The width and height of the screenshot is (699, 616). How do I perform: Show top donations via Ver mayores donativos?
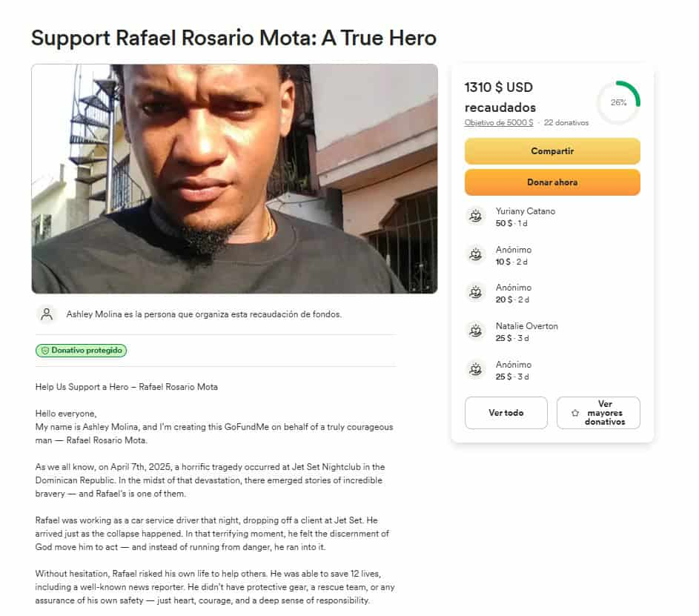point(598,413)
